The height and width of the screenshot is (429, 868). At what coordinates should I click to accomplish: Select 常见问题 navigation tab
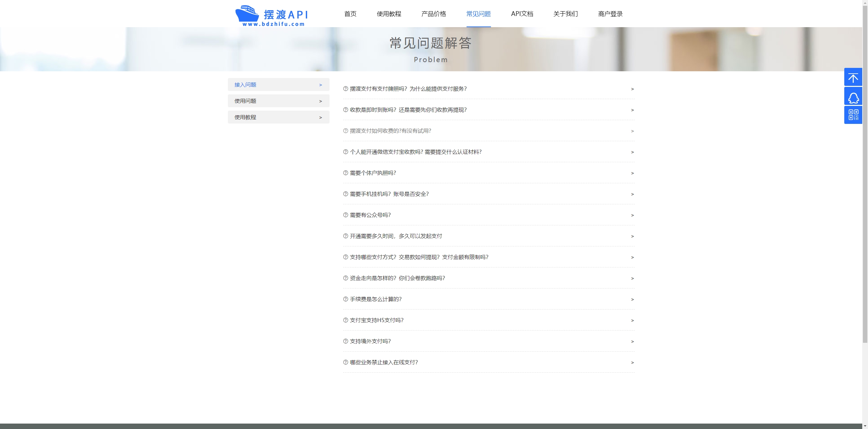(478, 14)
